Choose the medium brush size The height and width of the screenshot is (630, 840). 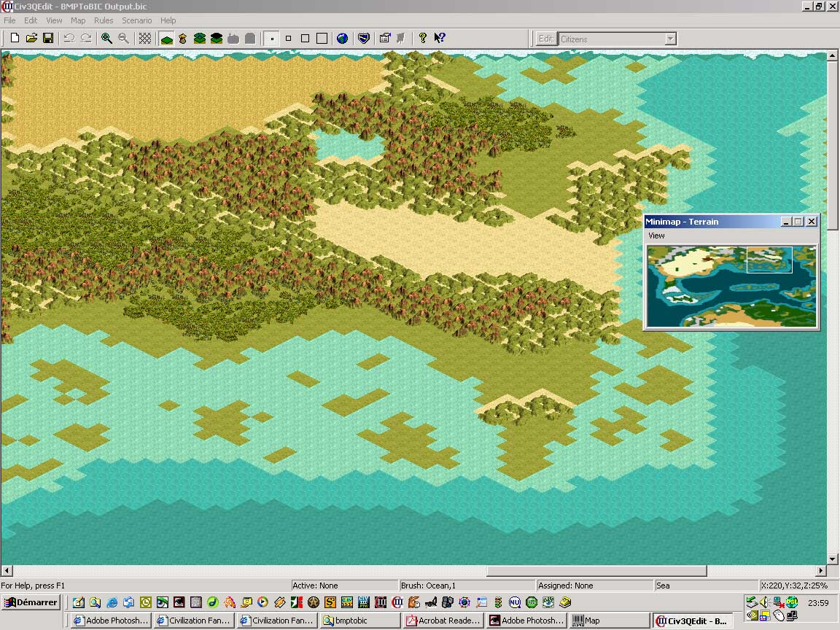(305, 38)
